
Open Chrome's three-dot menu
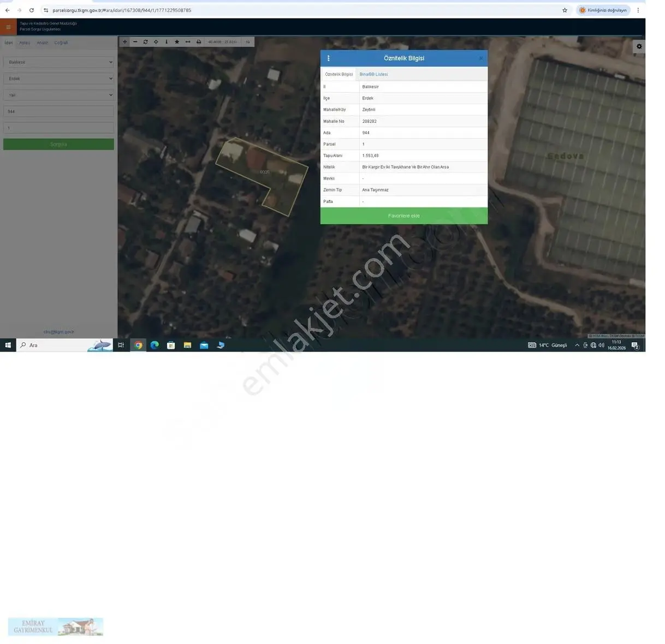(638, 10)
